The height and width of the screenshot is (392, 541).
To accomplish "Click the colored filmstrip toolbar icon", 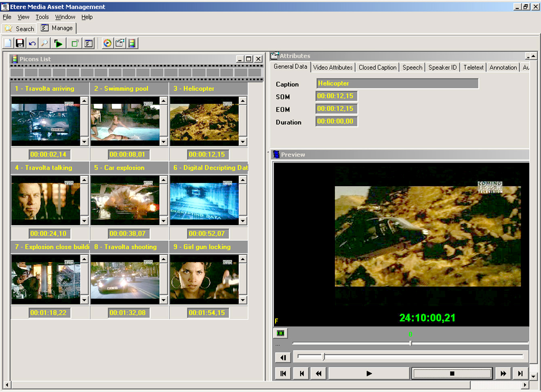I will [132, 43].
